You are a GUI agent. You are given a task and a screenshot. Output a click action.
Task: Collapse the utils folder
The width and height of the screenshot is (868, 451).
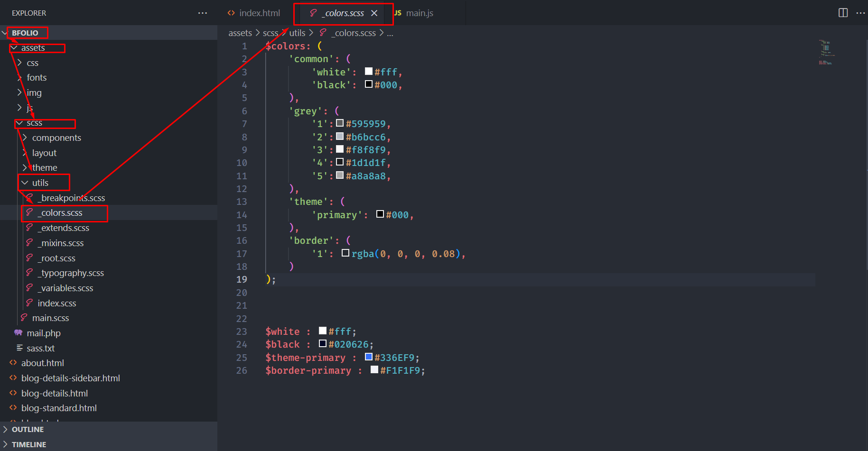[x=25, y=183]
